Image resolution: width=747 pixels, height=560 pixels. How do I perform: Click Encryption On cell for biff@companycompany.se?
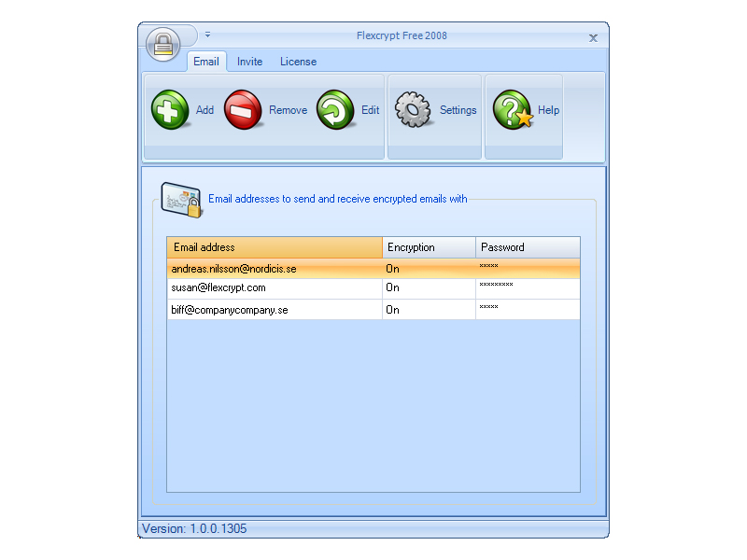click(x=429, y=310)
